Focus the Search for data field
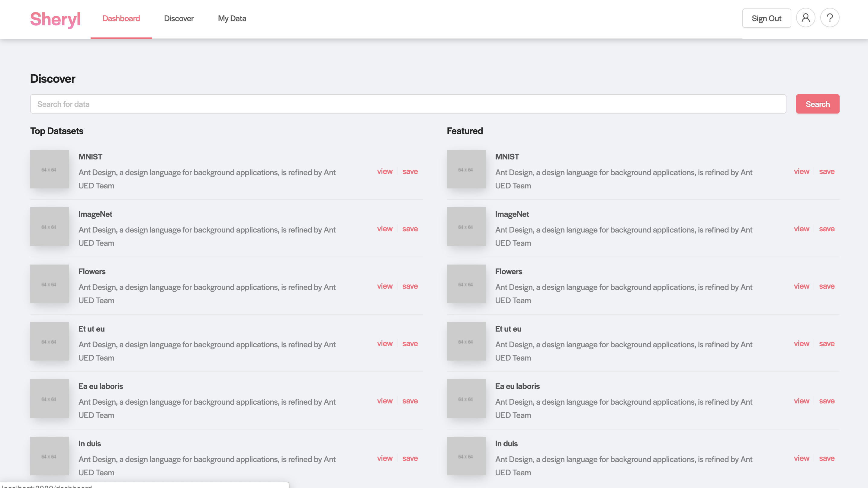 (x=408, y=104)
